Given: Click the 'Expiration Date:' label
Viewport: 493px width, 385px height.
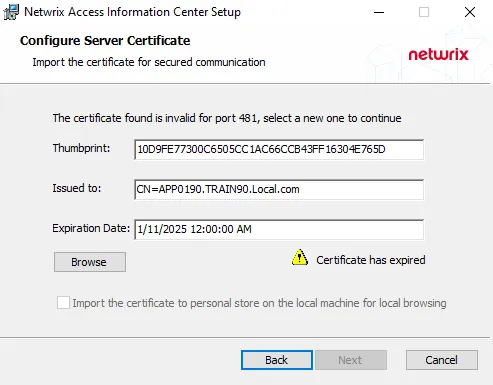Looking at the screenshot, I should 91,228.
